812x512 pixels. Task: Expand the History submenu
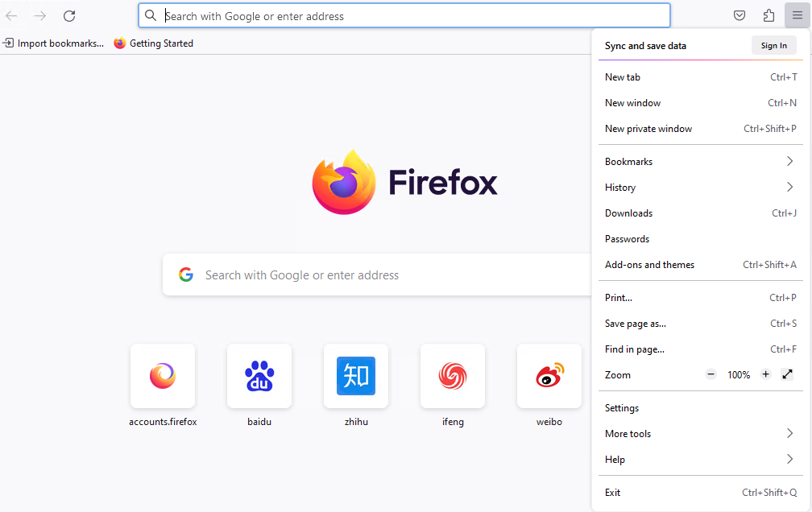pos(701,188)
